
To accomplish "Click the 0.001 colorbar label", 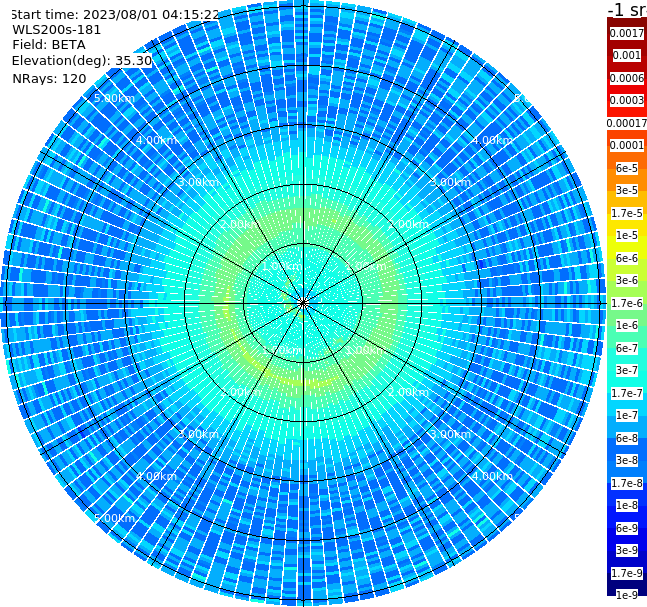I will pos(627,55).
